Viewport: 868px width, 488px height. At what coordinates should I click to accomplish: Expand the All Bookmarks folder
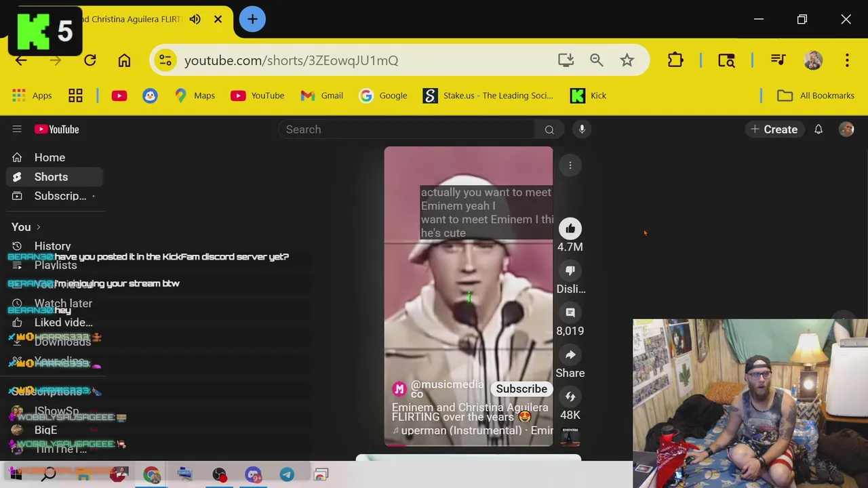(x=816, y=96)
